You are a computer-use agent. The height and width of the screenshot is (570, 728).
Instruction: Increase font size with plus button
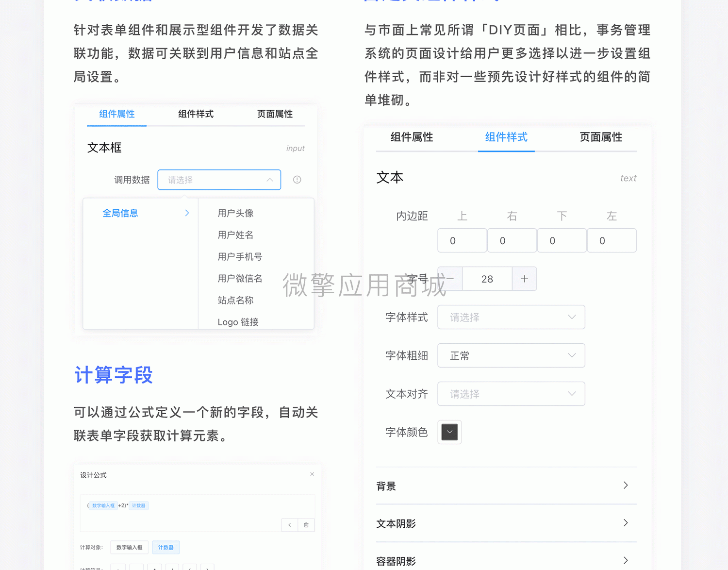click(524, 279)
